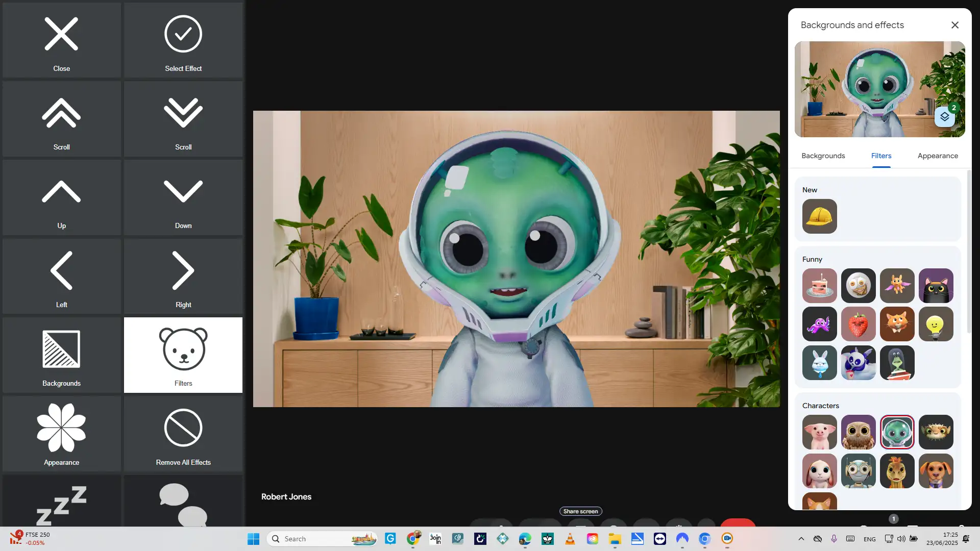The width and height of the screenshot is (980, 551).
Task: Switch to the Backgrounds tab
Action: click(823, 156)
